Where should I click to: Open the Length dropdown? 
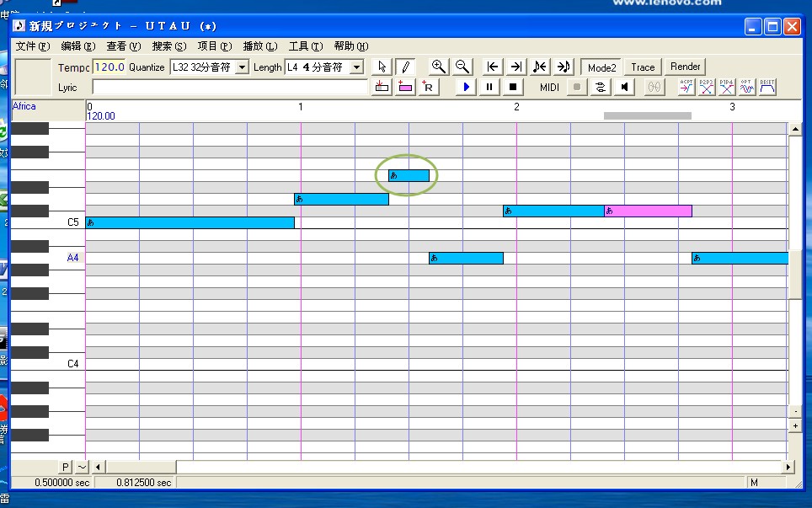tap(357, 67)
